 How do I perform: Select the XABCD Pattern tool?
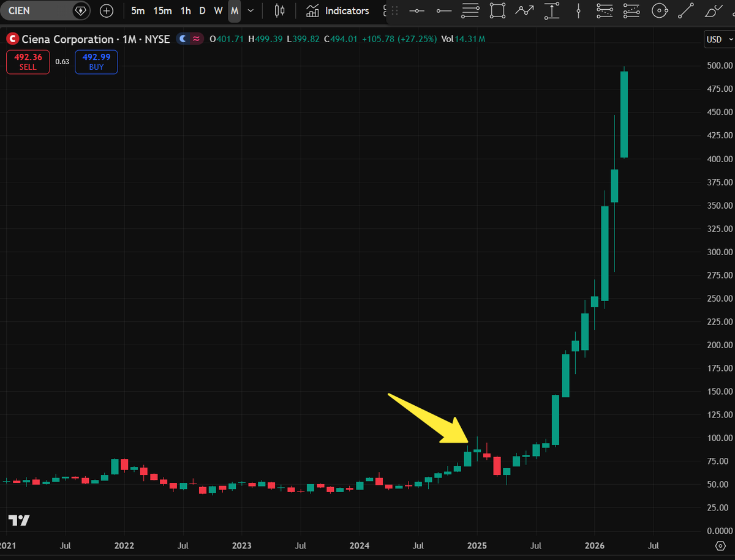(524, 10)
